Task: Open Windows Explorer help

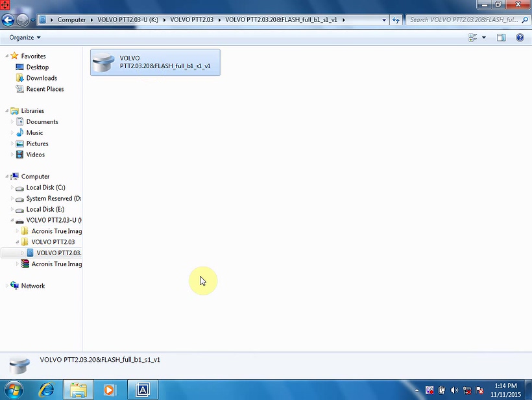Action: tap(520, 38)
